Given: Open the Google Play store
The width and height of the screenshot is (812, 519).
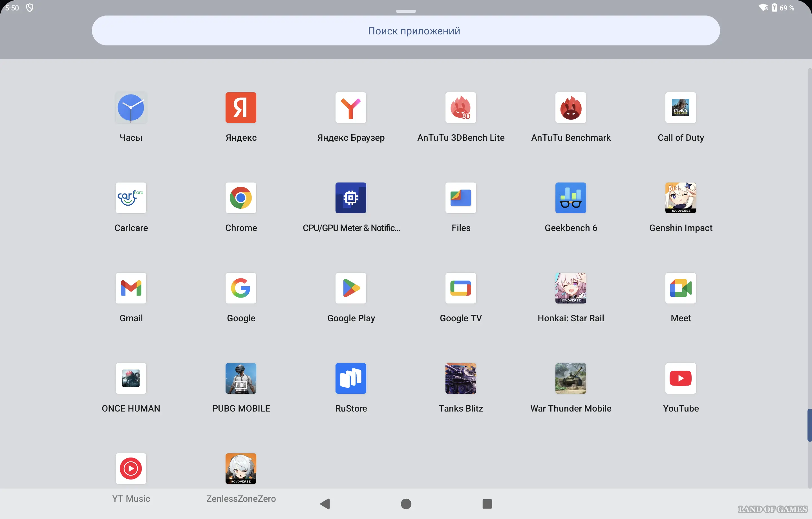Looking at the screenshot, I should (x=351, y=288).
